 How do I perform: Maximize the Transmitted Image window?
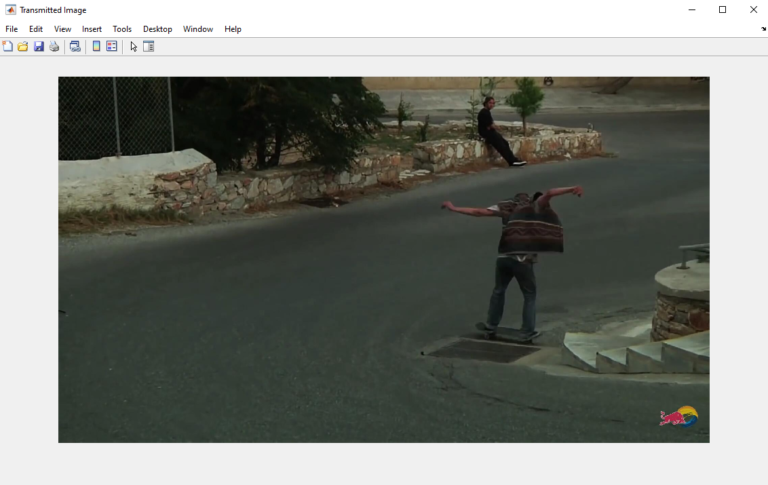point(722,10)
